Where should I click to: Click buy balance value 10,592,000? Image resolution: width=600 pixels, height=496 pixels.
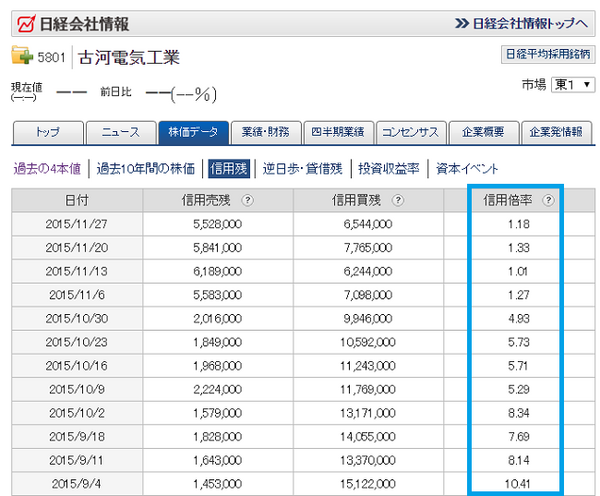(x=368, y=342)
